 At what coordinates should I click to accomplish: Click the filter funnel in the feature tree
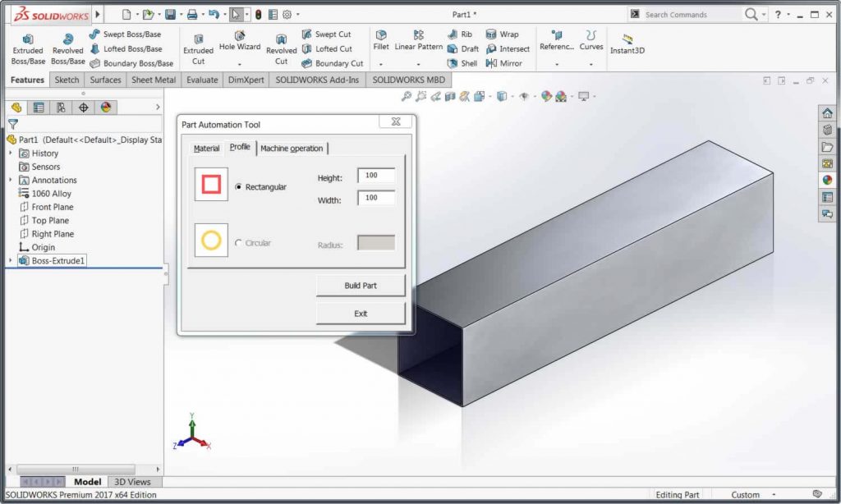coord(13,124)
